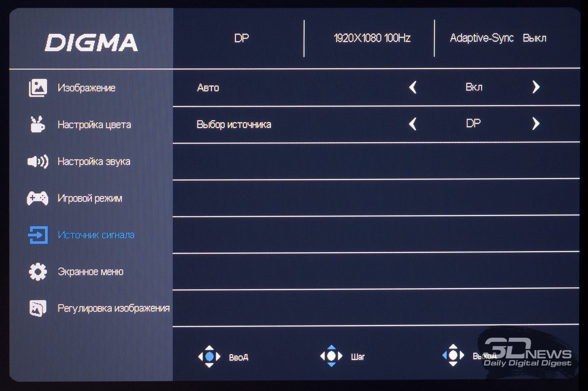Click the DP value of Выбор источника

tap(473, 123)
